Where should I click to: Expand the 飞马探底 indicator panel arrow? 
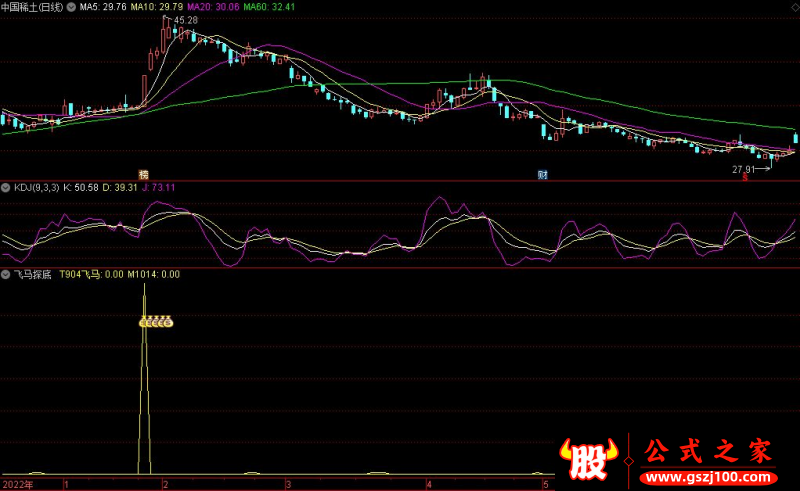point(6,273)
